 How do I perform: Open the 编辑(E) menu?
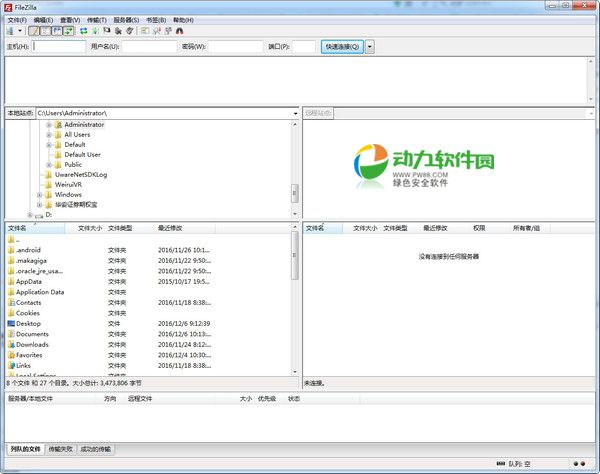[43, 20]
